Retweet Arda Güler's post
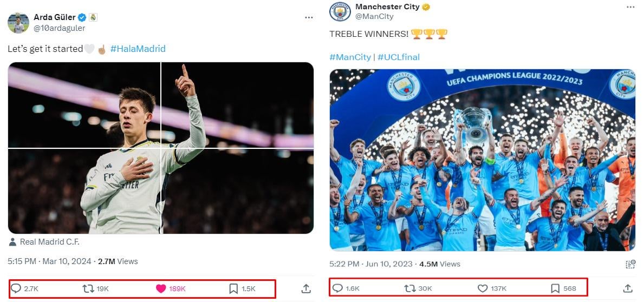Screen dimensions: 644x302 (x=88, y=288)
